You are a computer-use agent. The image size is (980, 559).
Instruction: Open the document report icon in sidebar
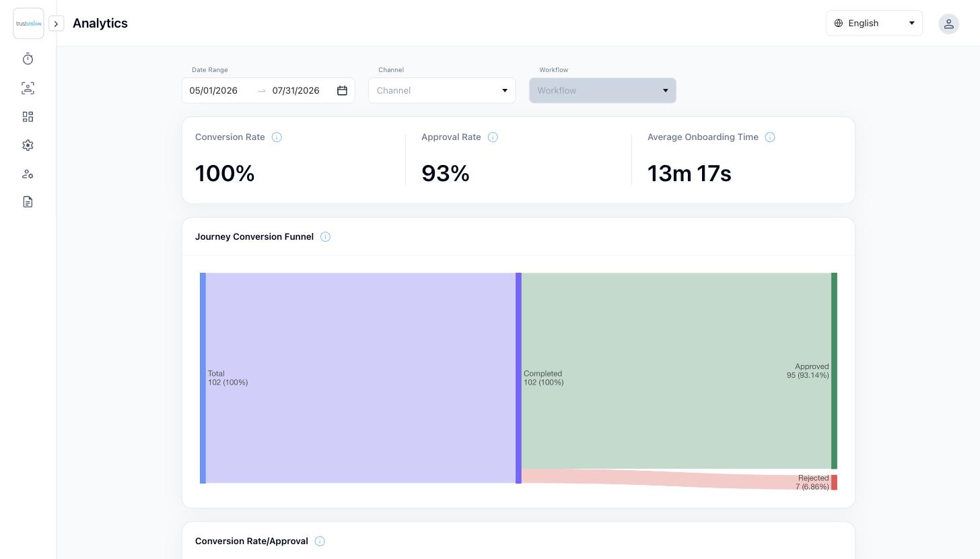[x=28, y=202]
